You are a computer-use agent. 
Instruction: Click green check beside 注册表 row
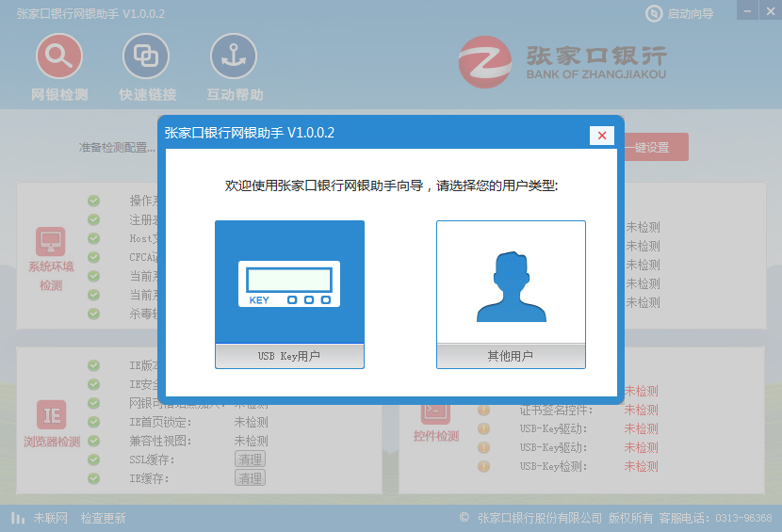click(x=94, y=219)
